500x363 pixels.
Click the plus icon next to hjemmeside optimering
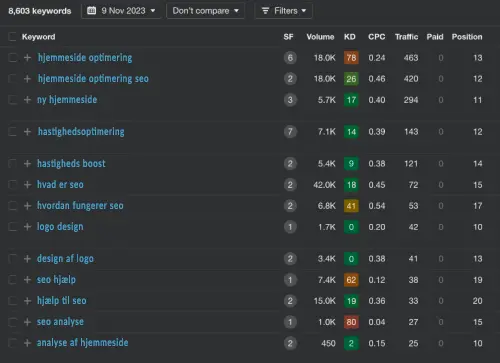tap(27, 58)
